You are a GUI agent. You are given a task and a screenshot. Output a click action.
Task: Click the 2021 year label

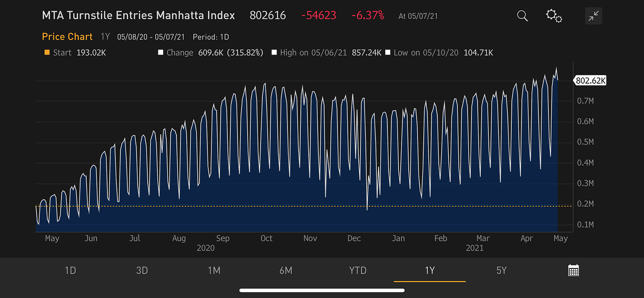pos(474,248)
